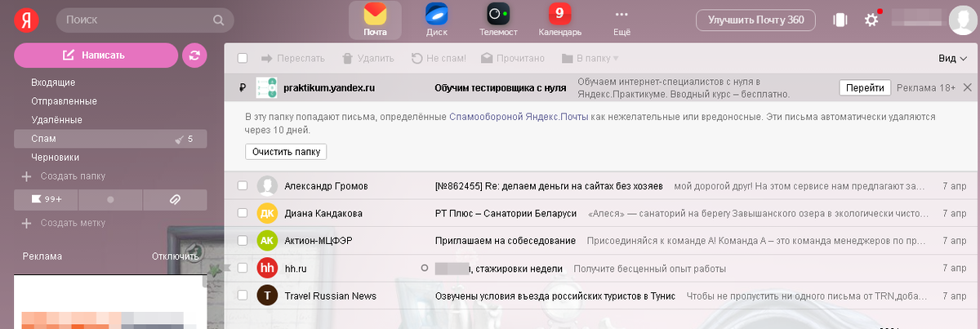980x329 pixels.
Task: Select Travel Russian News message checkbox
Action: 243,296
